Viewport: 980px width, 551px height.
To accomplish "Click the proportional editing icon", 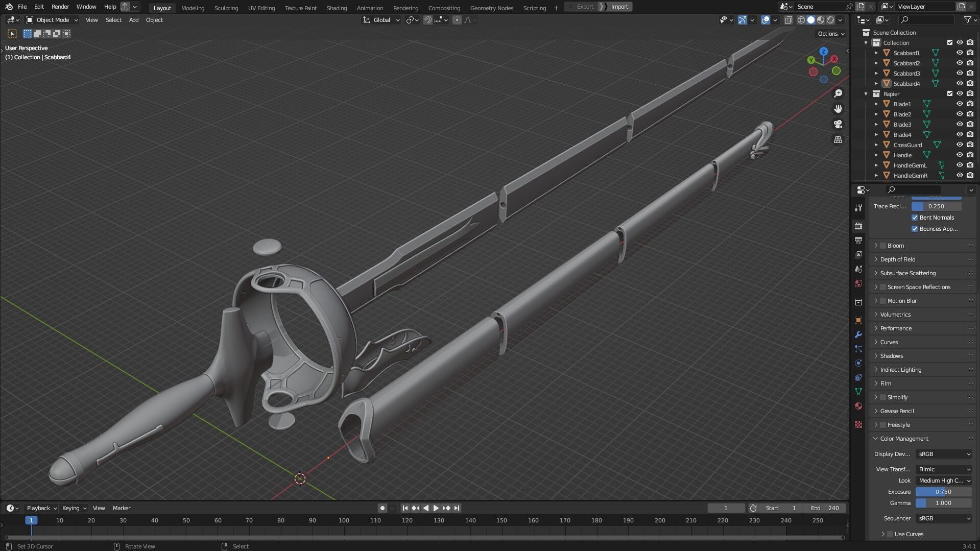I will tap(457, 20).
